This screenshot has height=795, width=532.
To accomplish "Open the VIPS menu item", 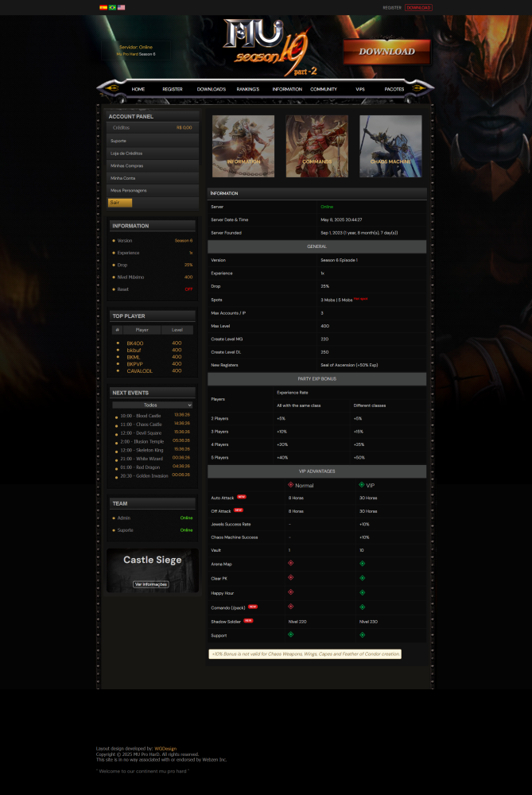I will 360,89.
